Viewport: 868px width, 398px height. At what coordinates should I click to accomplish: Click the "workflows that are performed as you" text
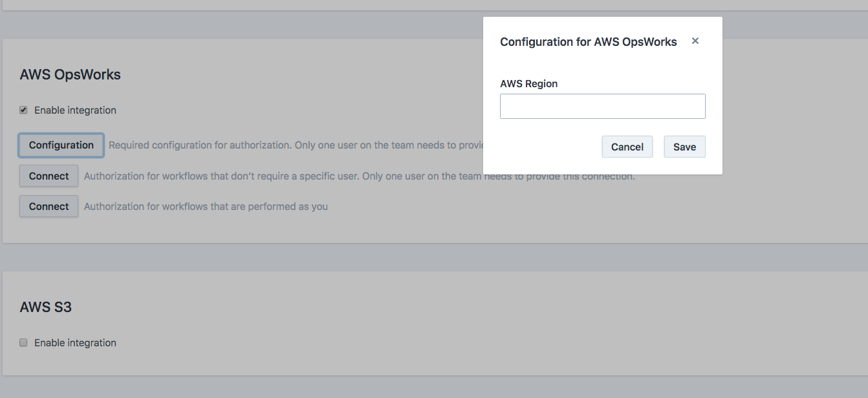[206, 207]
